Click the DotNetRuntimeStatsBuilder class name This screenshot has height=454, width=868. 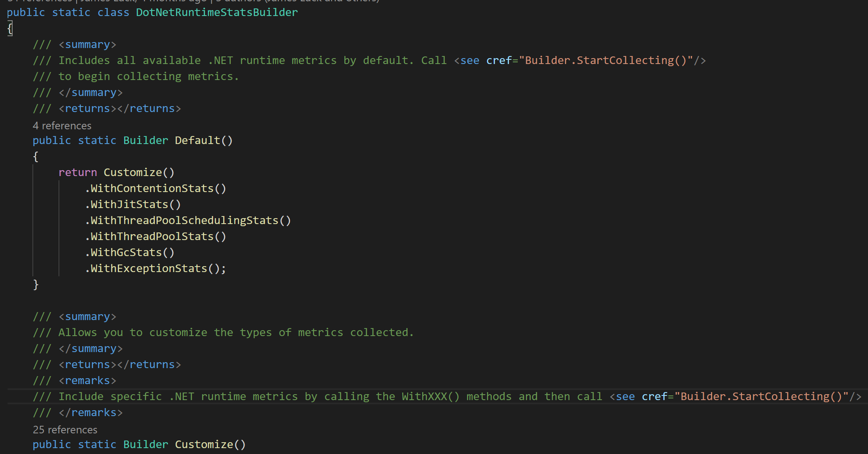coord(217,12)
